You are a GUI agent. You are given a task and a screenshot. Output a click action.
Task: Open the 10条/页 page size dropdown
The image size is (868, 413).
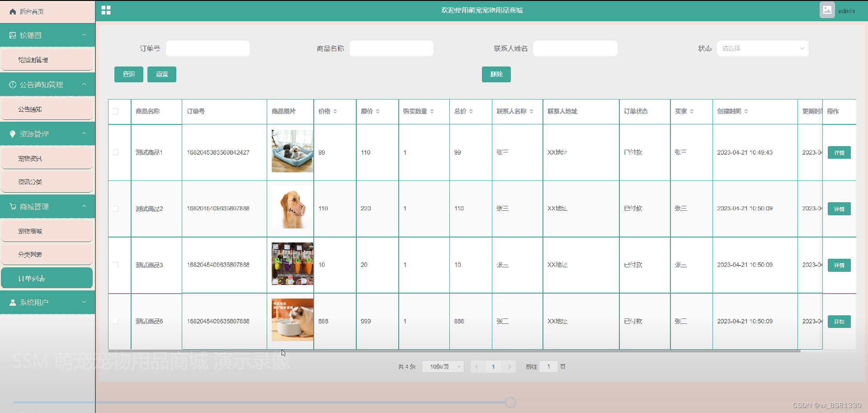click(x=443, y=367)
